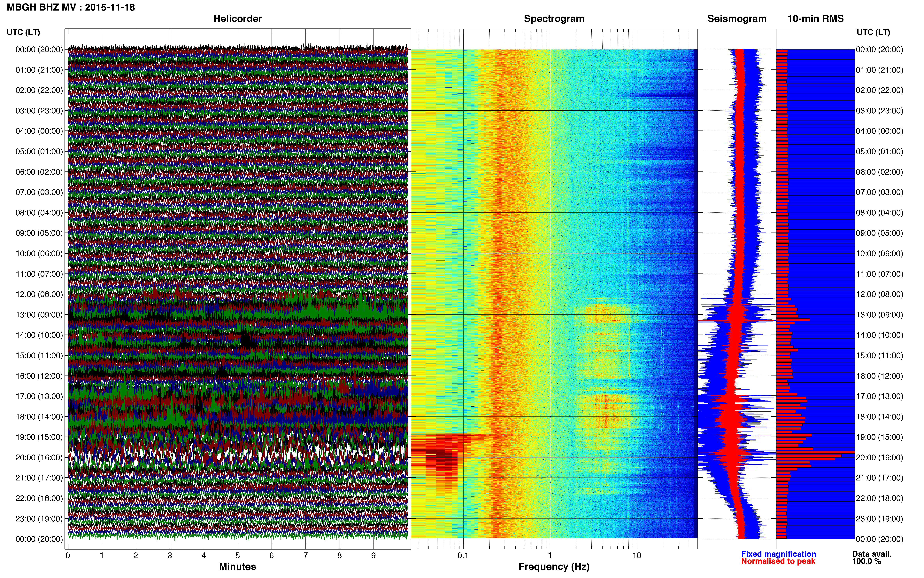This screenshot has width=924, height=578.
Task: Click left-axis time label '23:00 (19:00)'
Action: point(39,519)
